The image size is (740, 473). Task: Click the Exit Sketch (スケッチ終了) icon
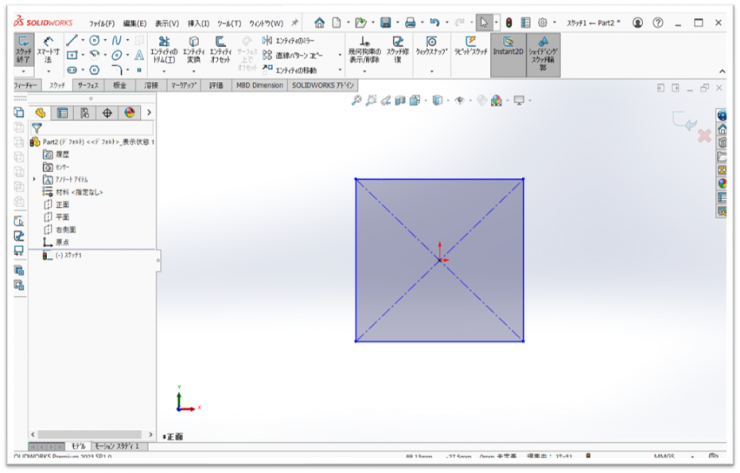23,50
